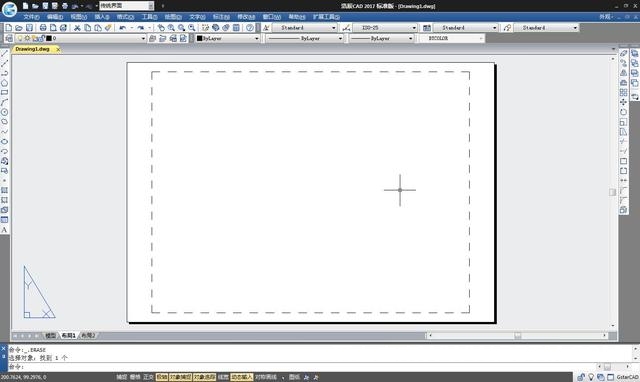Viewport: 640px width, 382px height.
Task: Select the Line tool in left toolbar
Action: point(4,53)
